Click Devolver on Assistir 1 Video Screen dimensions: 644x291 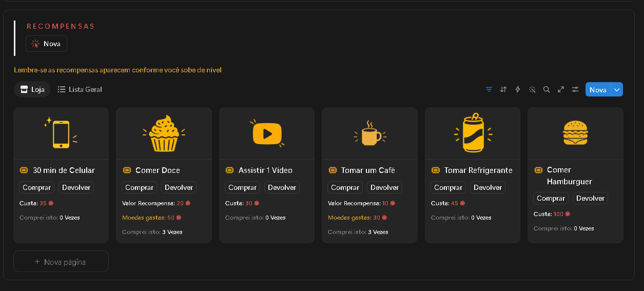tap(282, 187)
